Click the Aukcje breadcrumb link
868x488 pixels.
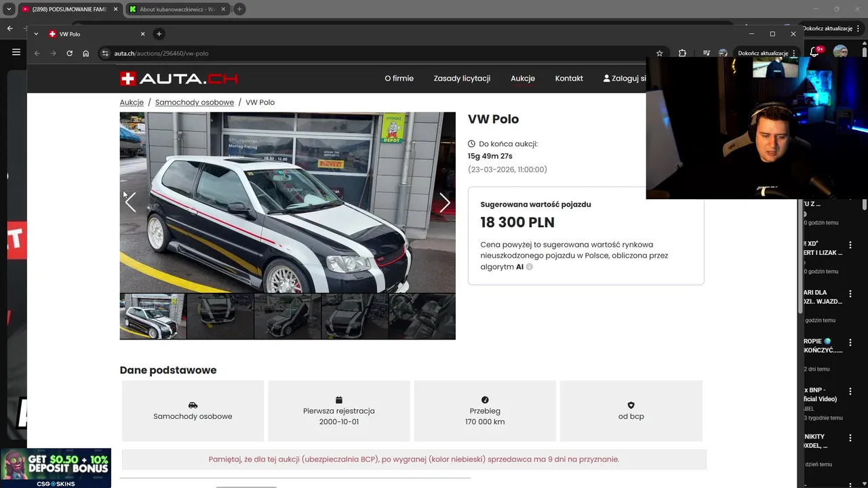(132, 102)
